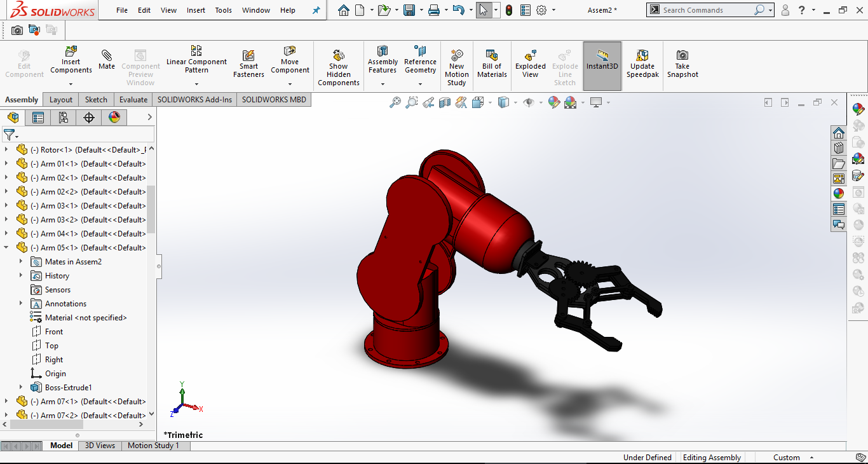868x464 pixels.
Task: Collapse the Arm 05<1> tree node
Action: click(x=6, y=248)
